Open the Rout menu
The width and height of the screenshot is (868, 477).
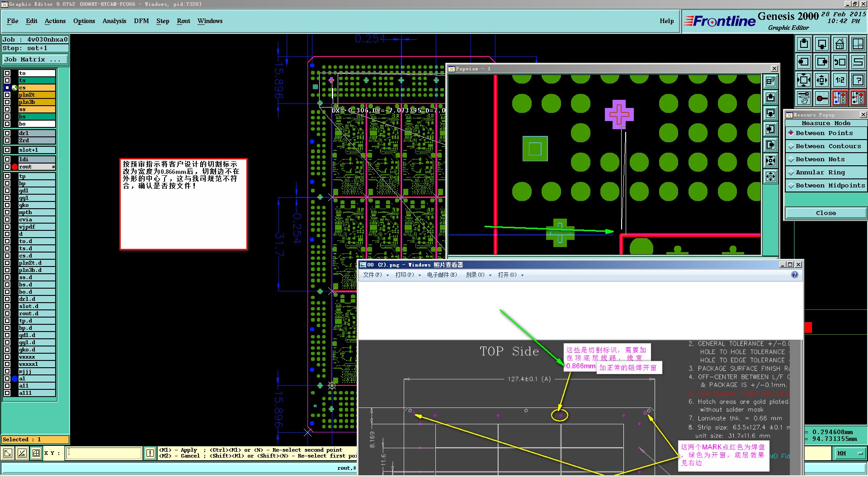184,21
